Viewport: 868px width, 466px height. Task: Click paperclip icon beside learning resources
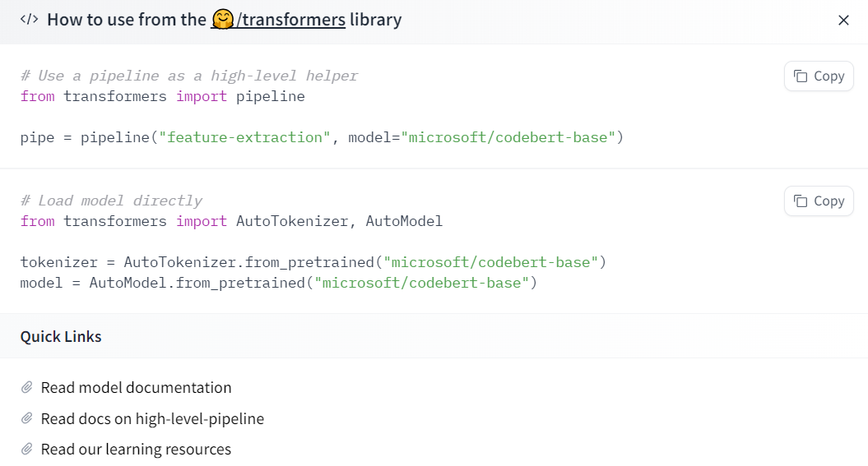click(27, 450)
